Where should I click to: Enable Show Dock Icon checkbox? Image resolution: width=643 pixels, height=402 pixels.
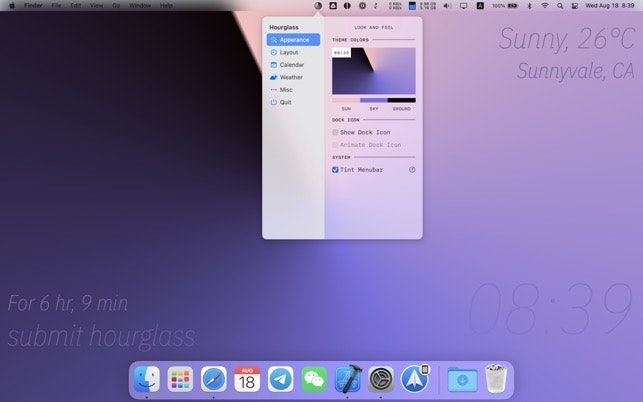click(335, 132)
